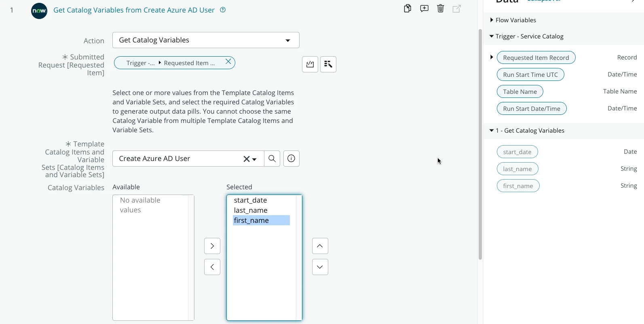
Task: Select Run Start Time UTC pill
Action: (530, 74)
